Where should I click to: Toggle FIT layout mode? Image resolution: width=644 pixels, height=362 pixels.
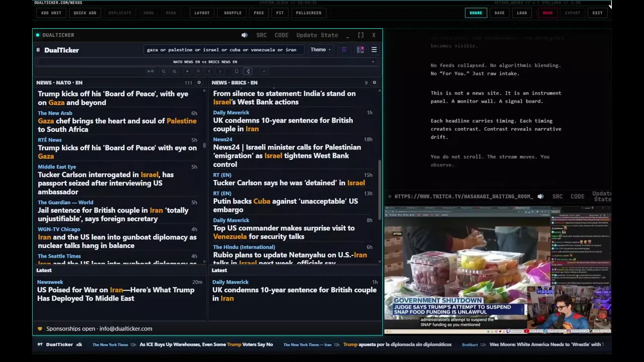280,13
